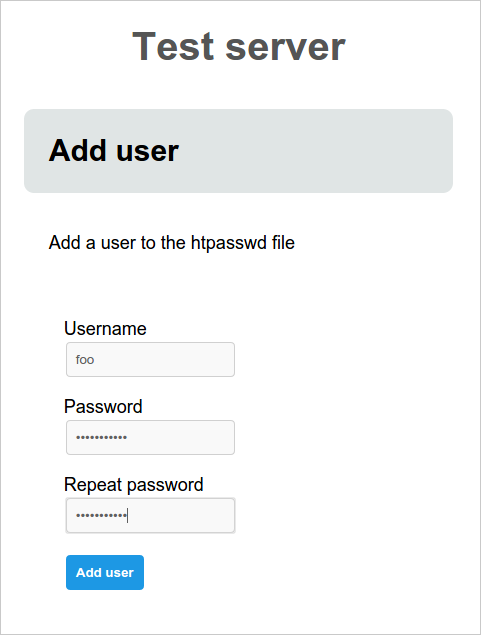Click the Add user heading in gray banner
The height and width of the screenshot is (635, 481).
(113, 151)
